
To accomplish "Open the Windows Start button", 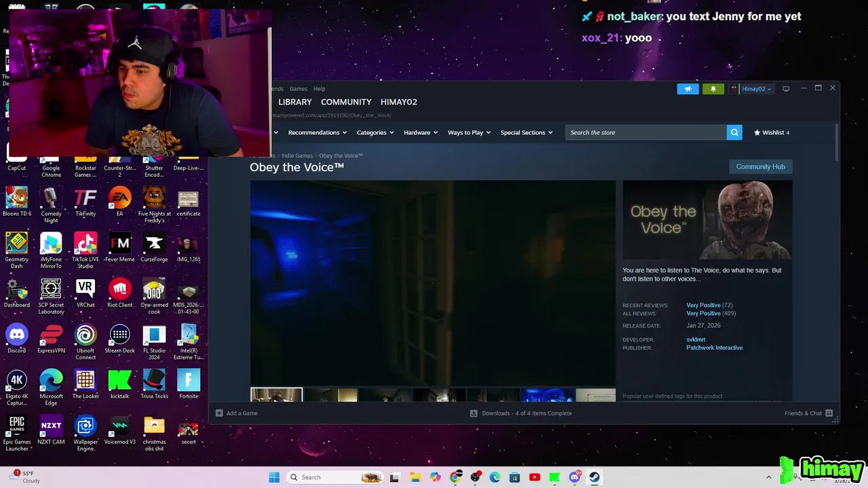I will coord(274,477).
